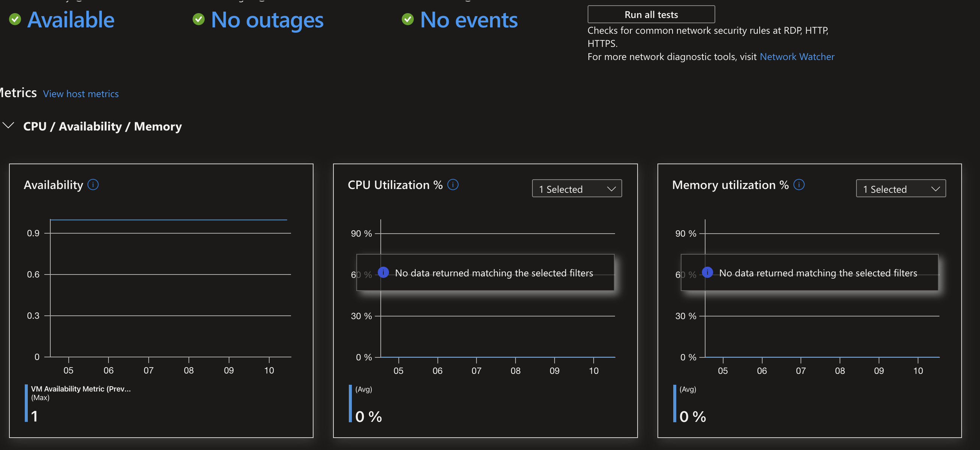
Task: Open the Network Watcher link
Action: point(797,57)
